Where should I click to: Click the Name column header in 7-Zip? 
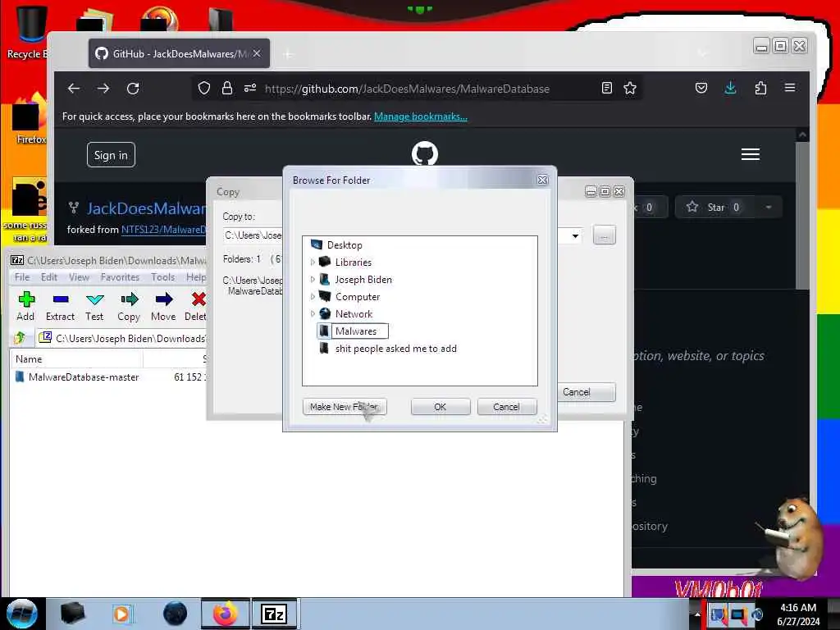click(76, 359)
